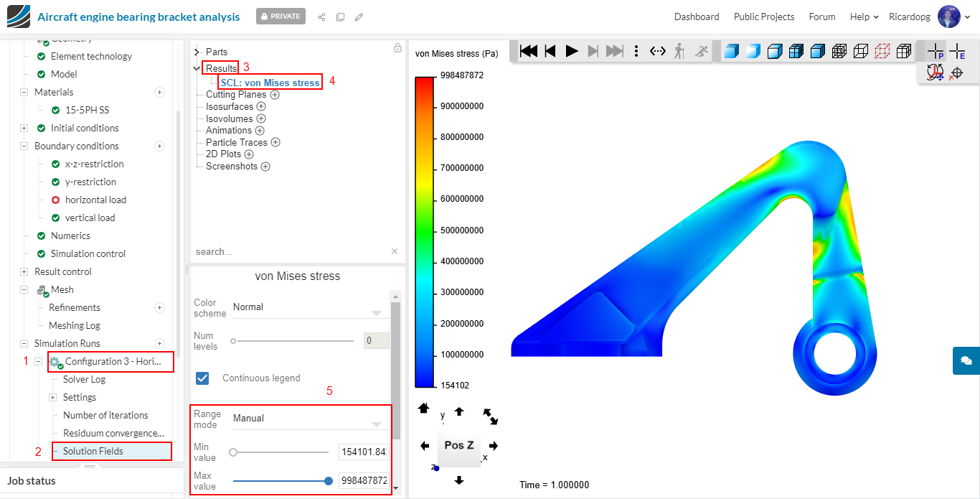Click the rotation center axis icon

[x=935, y=73]
